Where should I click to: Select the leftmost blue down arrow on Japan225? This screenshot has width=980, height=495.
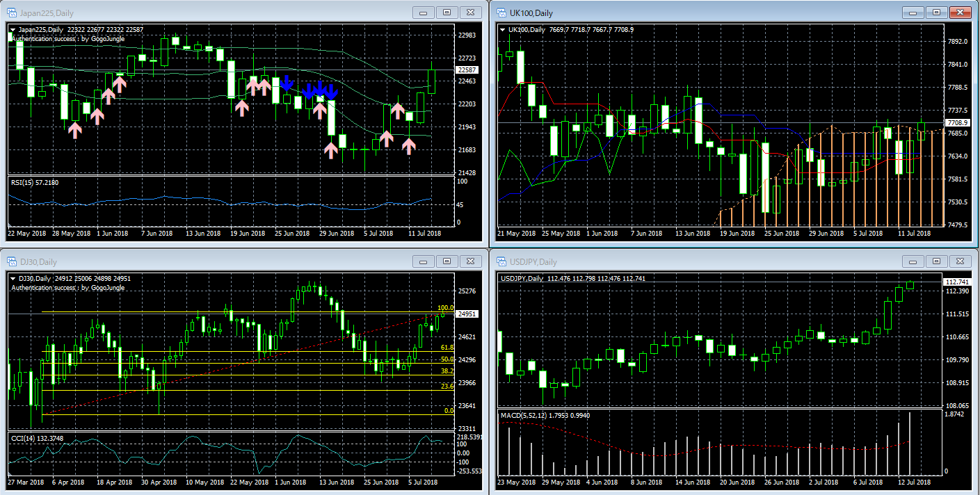(286, 83)
